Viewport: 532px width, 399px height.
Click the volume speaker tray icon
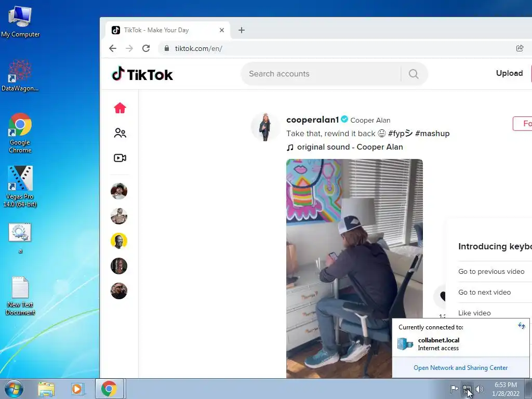tap(480, 389)
